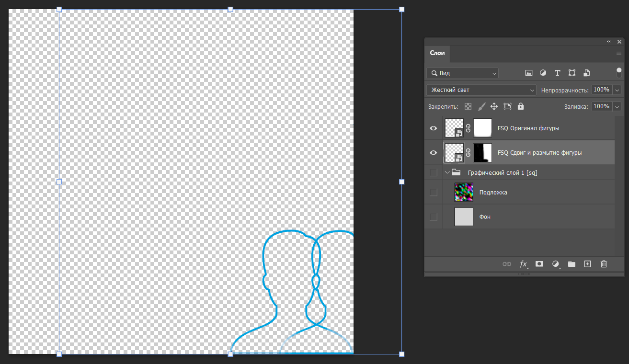This screenshot has height=364, width=629.
Task: Open the Жесткий свет blend mode dropdown
Action: coord(481,90)
